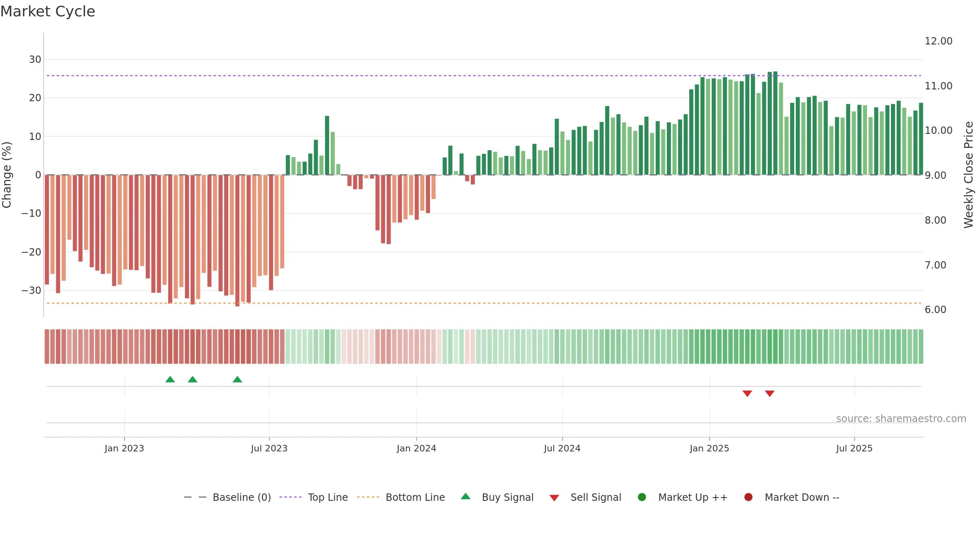Click the 20 tick on Change axis
The height and width of the screenshot is (551, 980).
(35, 98)
